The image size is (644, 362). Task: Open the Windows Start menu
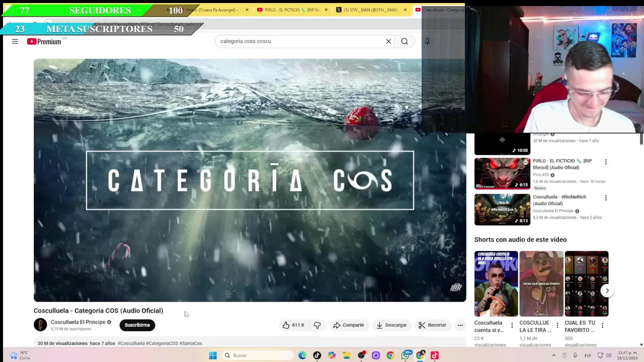tap(213, 355)
